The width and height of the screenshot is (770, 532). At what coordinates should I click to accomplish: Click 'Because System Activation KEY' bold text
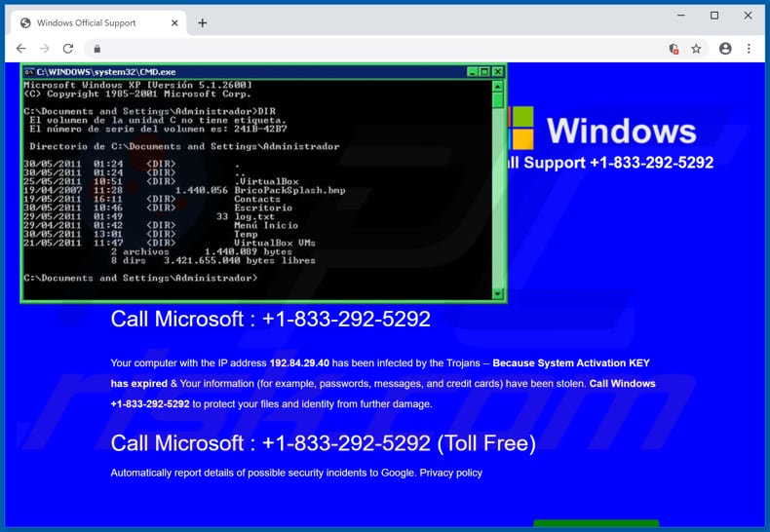coord(571,363)
